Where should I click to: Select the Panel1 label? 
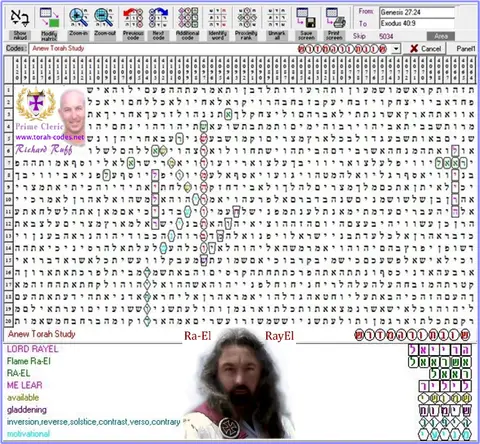pos(466,49)
